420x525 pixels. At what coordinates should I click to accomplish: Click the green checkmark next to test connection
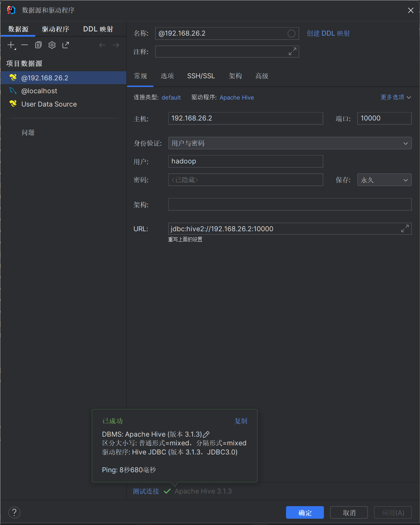(167, 491)
